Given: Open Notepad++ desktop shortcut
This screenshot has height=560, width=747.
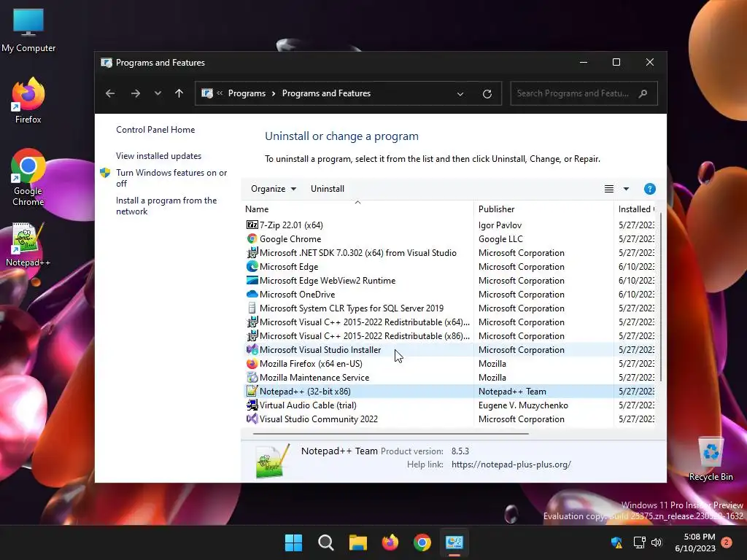Looking at the screenshot, I should pyautogui.click(x=28, y=245).
